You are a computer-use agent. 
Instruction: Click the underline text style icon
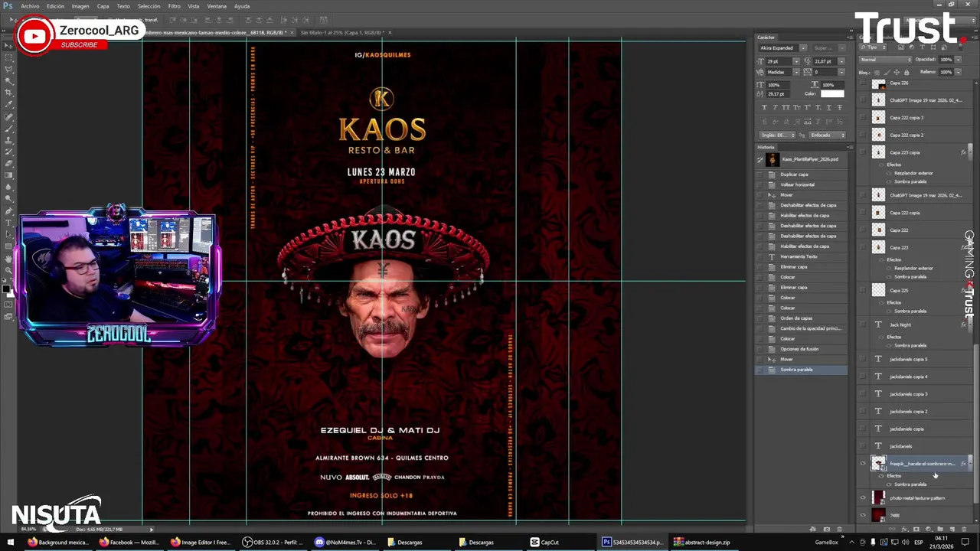coord(829,107)
